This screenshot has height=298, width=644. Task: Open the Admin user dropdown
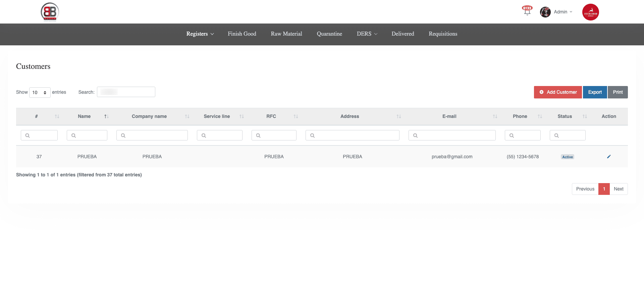click(x=563, y=12)
